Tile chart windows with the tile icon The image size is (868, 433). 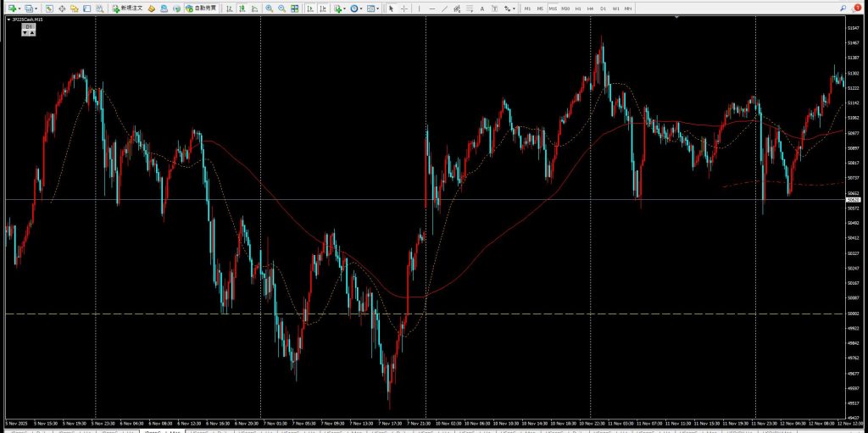[x=294, y=8]
